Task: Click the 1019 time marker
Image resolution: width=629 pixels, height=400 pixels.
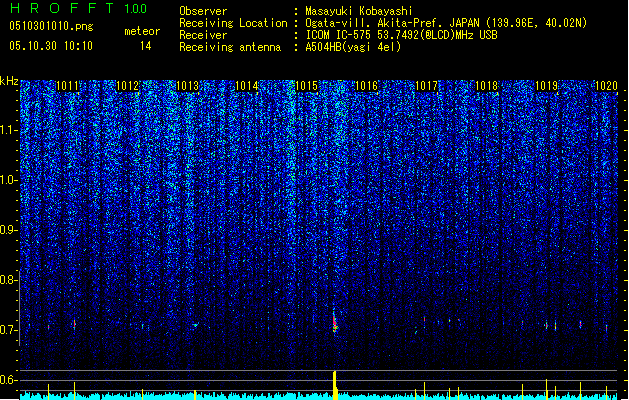Action: coord(546,86)
